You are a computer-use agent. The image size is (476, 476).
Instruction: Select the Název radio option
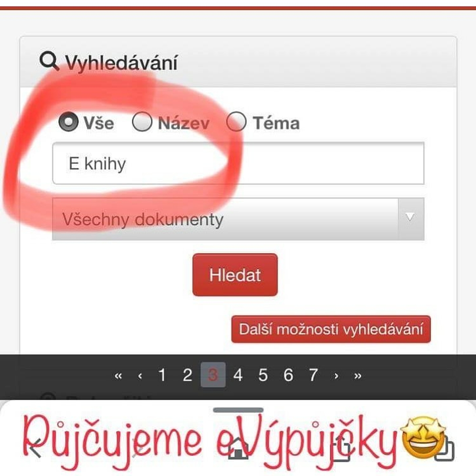tap(142, 122)
